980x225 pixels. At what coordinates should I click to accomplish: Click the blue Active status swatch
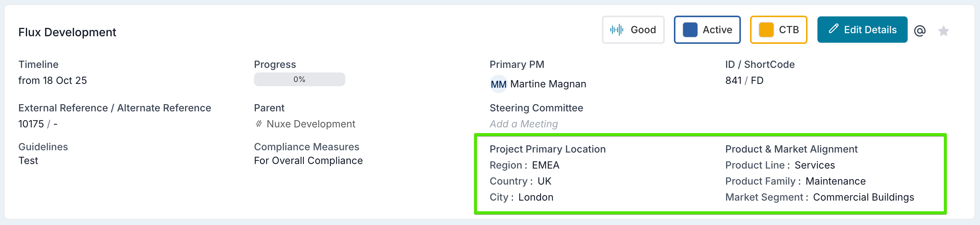[690, 30]
